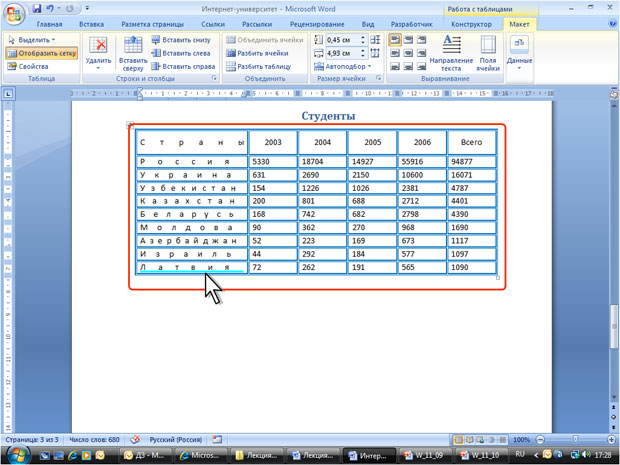Open table Свойства

click(28, 66)
